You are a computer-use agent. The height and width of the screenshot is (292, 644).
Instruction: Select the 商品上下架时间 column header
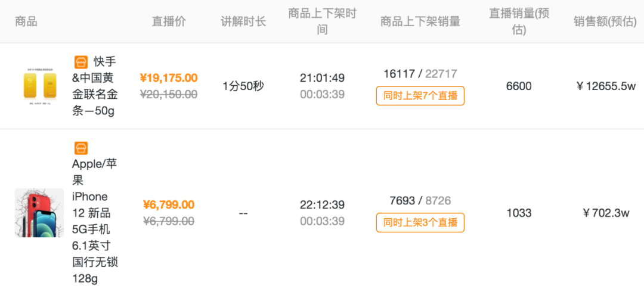(322, 21)
